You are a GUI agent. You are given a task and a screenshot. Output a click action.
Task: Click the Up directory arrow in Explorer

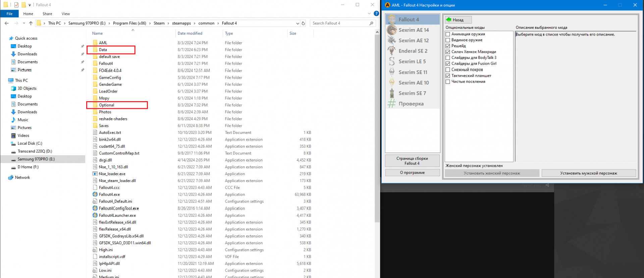31,23
